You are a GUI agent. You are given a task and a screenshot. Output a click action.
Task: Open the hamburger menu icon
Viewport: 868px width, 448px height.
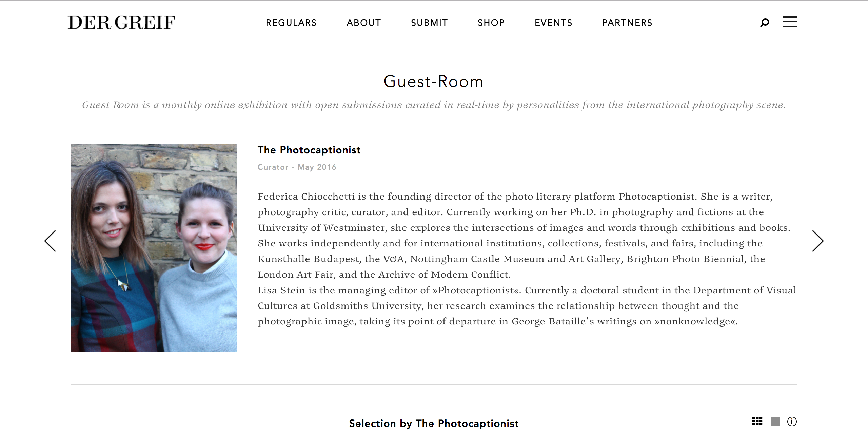point(790,22)
